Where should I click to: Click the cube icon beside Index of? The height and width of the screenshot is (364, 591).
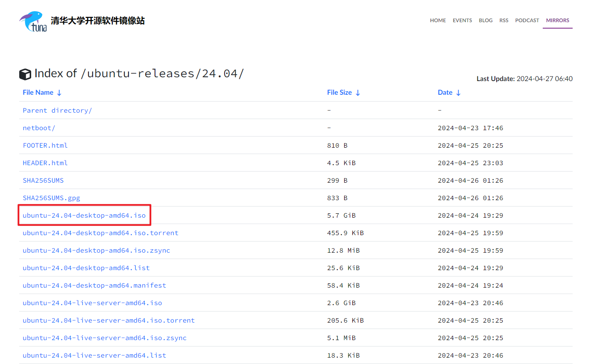coord(25,74)
